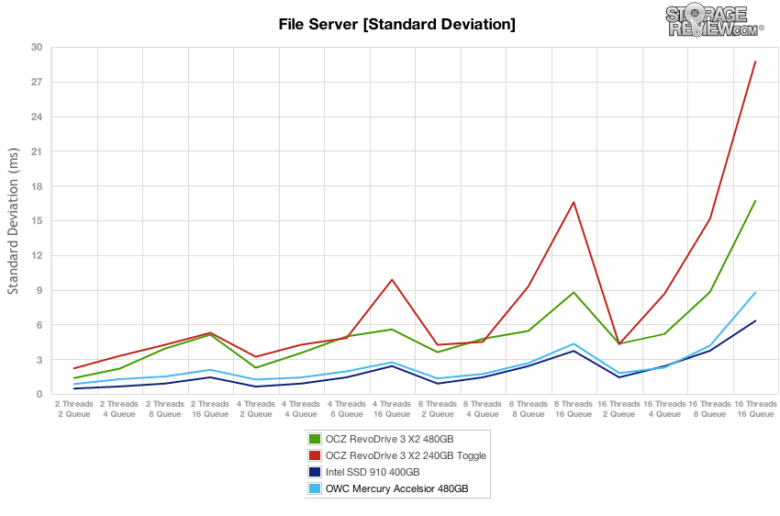Click dark blue line endpoint at 16 Threads 16 Queue
The image size is (780, 516).
(755, 321)
